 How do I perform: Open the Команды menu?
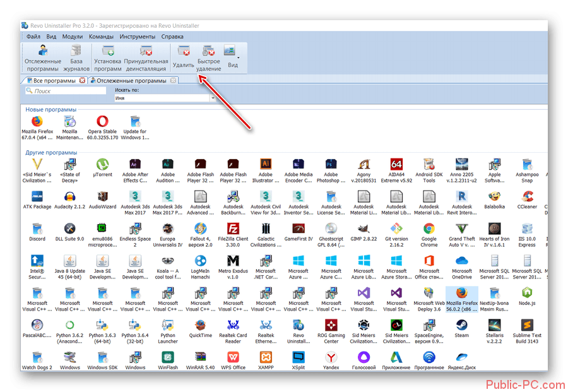tap(101, 37)
